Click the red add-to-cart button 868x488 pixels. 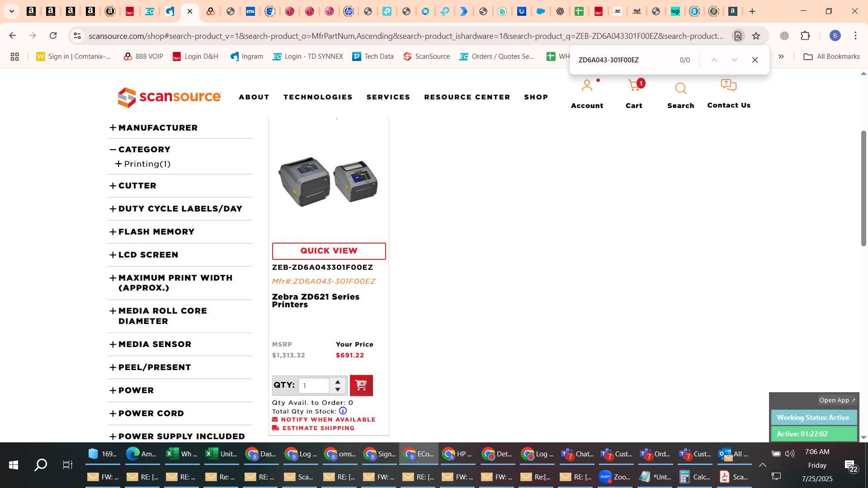click(361, 385)
